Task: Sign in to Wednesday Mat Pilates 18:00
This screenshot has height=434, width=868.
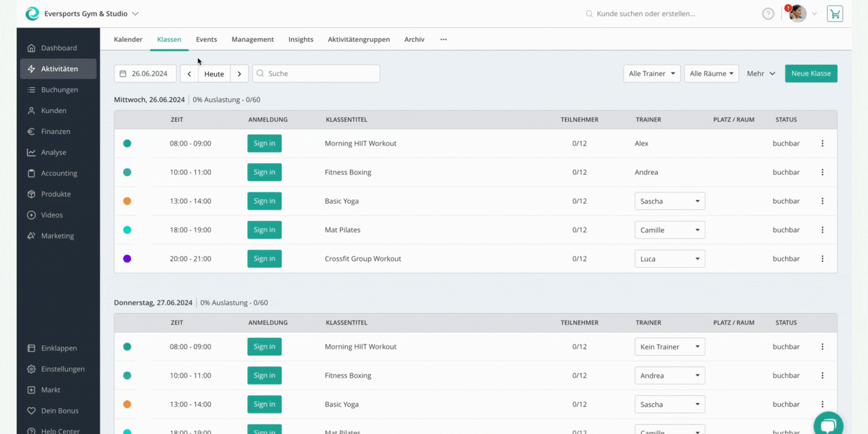Action: pyautogui.click(x=264, y=230)
